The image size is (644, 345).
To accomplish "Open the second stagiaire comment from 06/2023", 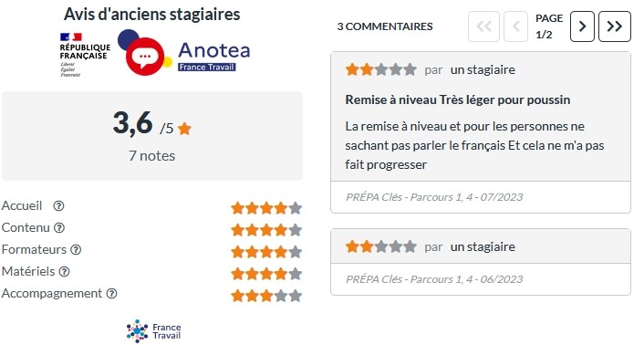I will (x=481, y=262).
